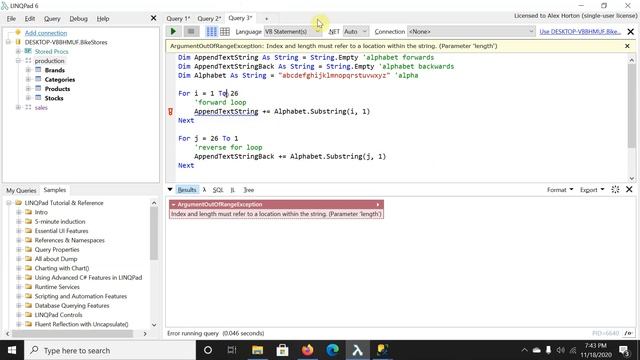Image resolution: width=640 pixels, height=360 pixels.
Task: Click the results panel layout toggle icon
Action: coord(615,189)
